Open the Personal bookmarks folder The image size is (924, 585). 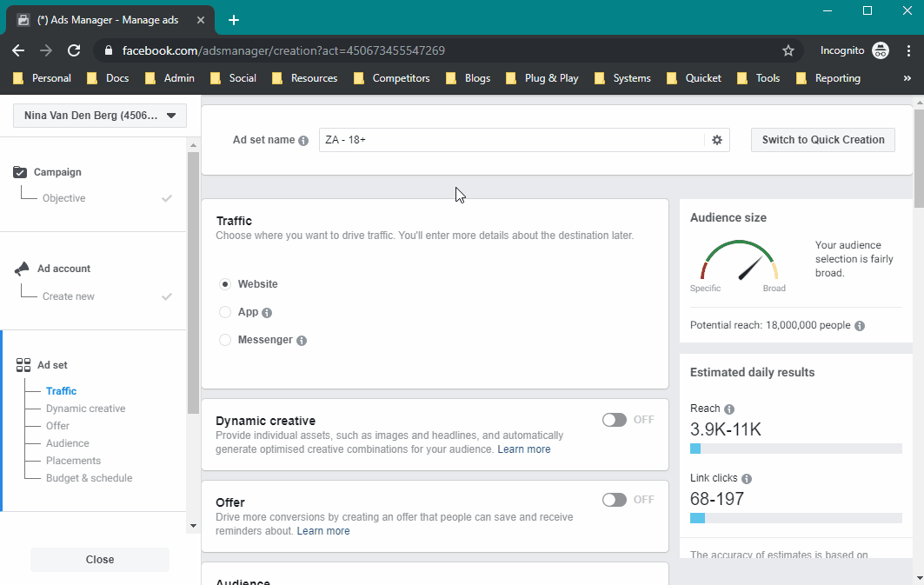42,77
